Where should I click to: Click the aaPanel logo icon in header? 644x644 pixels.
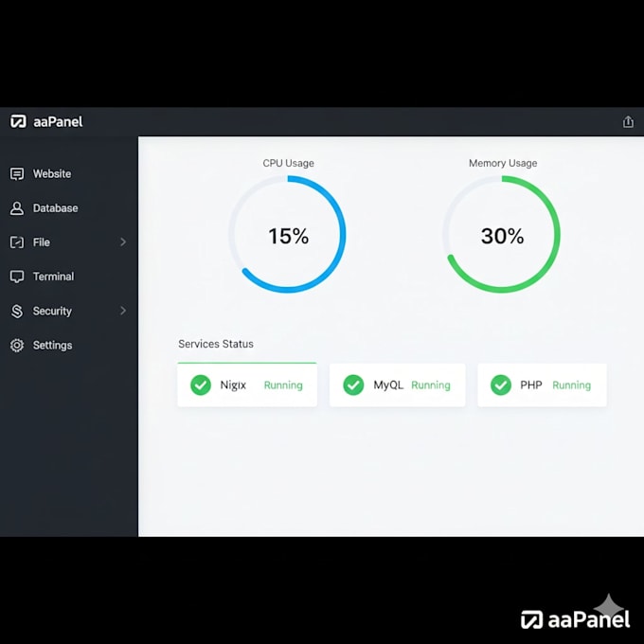pyautogui.click(x=18, y=121)
